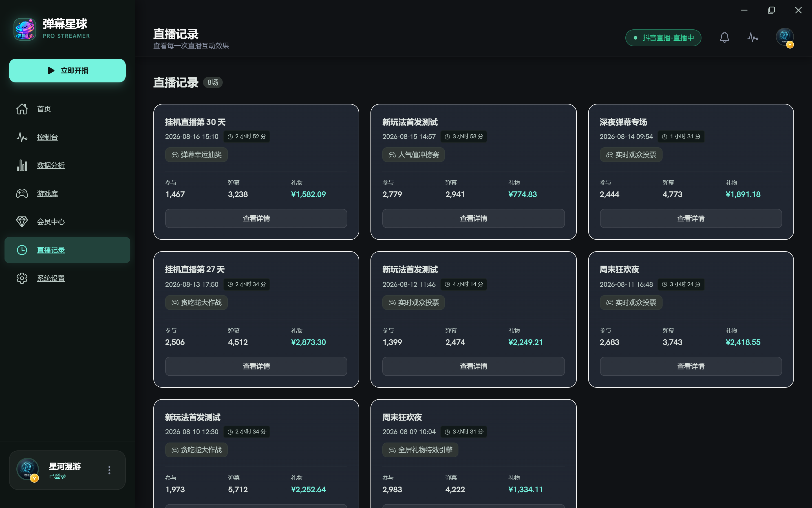Viewport: 812px width, 508px height.
Task: Click the activity pulse icon in header
Action: 753,37
